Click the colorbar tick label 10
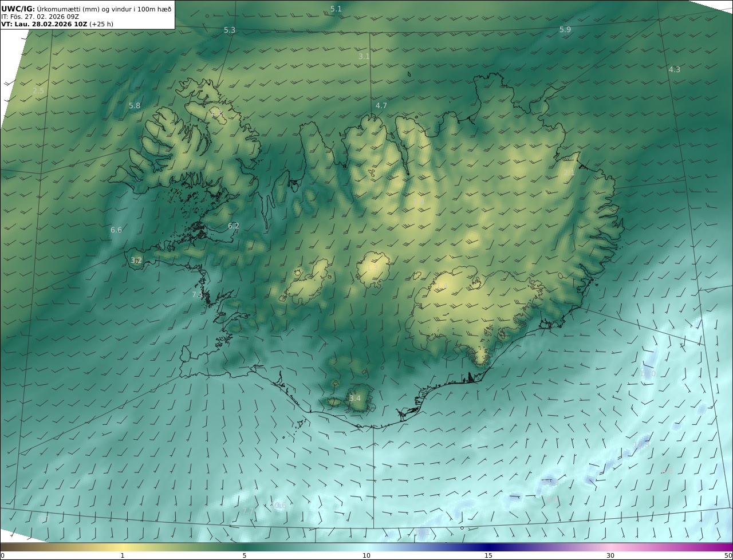This screenshot has height=560, width=733. coord(366,555)
